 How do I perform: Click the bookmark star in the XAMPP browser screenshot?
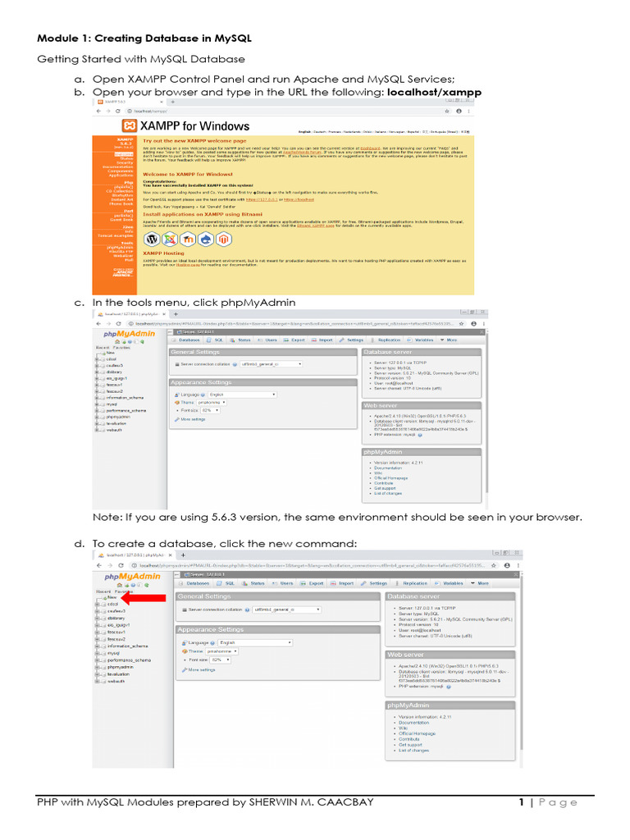tap(447, 112)
